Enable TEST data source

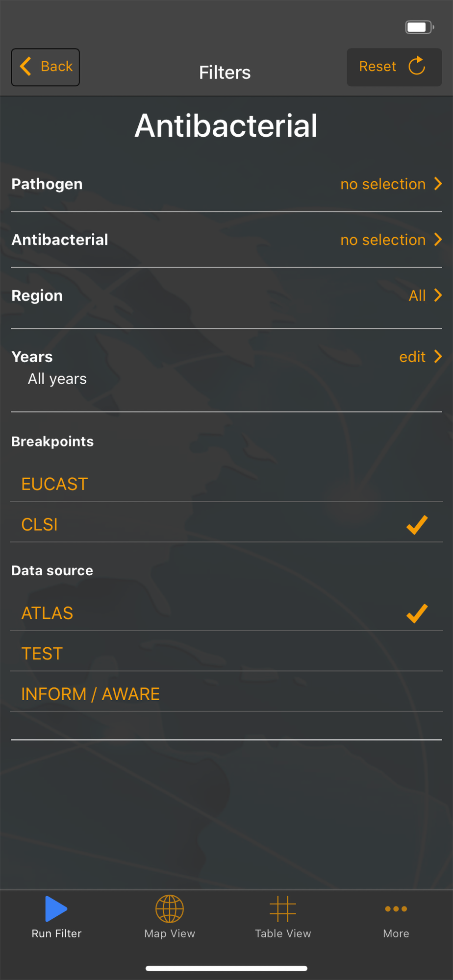click(226, 654)
